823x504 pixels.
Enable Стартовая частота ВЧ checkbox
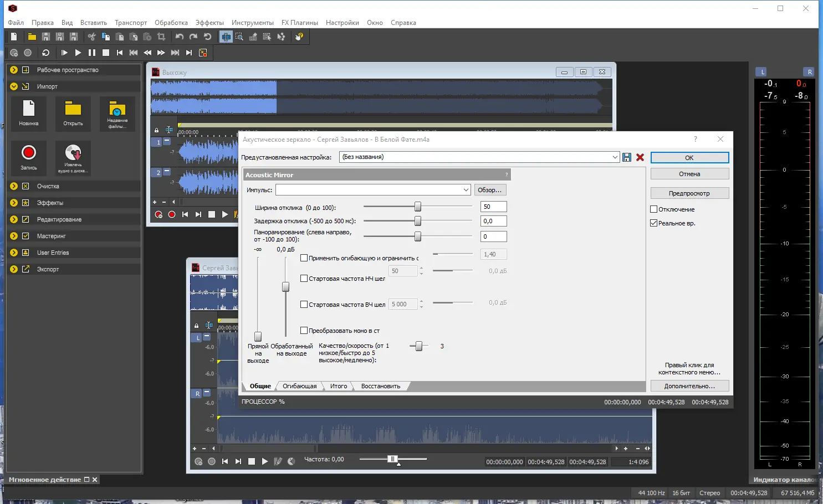304,305
